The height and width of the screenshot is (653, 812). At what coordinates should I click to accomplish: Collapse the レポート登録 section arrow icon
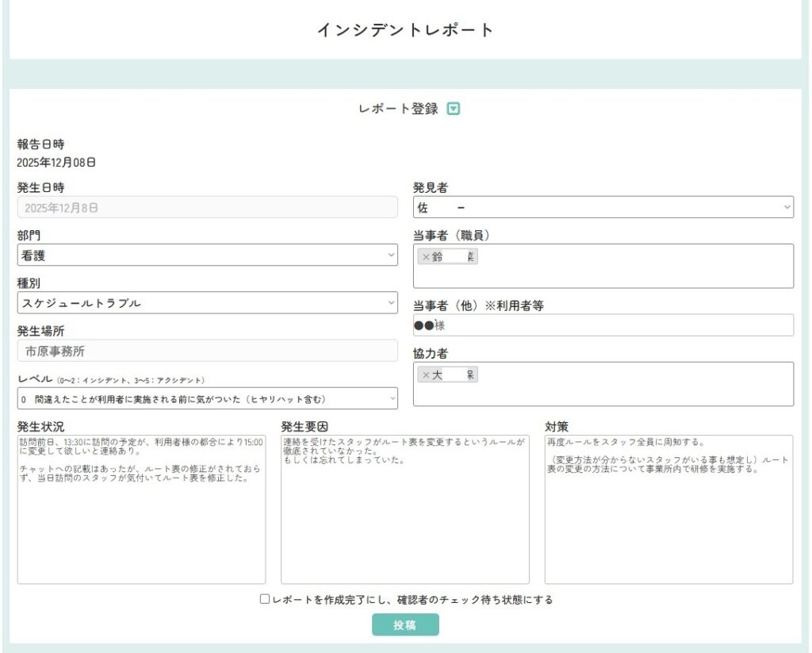click(454, 109)
